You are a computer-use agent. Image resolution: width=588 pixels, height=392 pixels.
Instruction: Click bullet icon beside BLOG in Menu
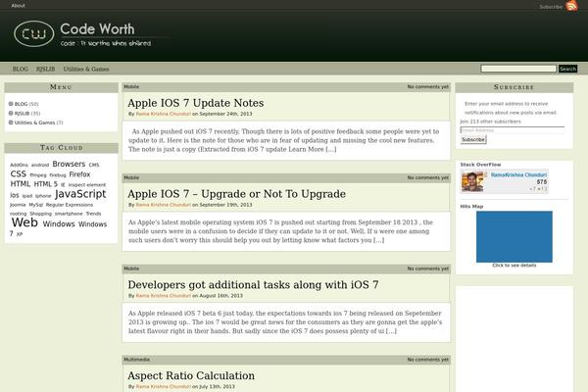pyautogui.click(x=11, y=104)
